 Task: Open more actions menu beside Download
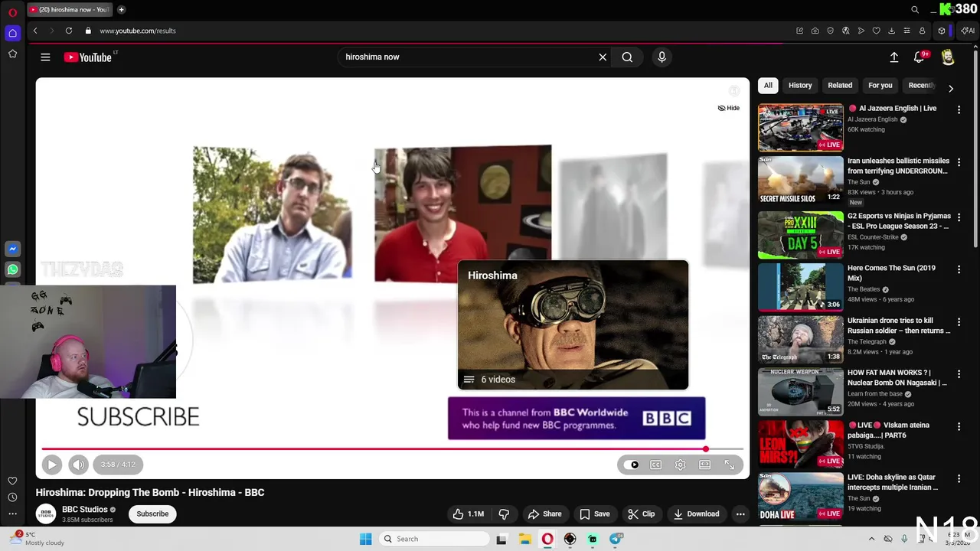740,514
